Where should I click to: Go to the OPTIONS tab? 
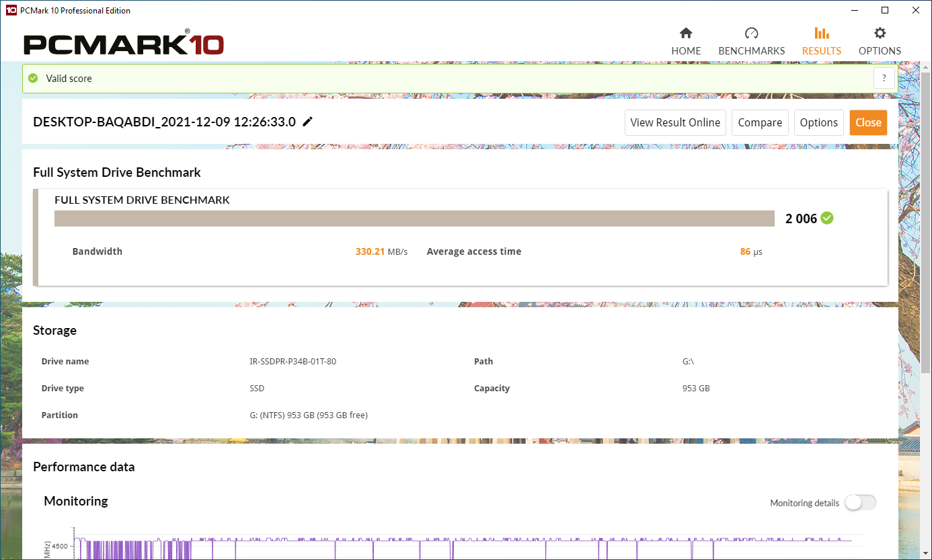[x=880, y=42]
